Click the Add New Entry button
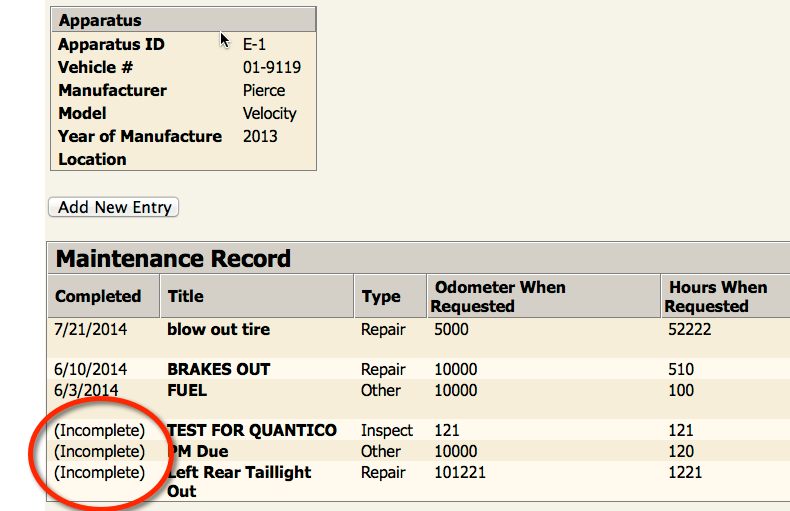 click(x=113, y=207)
